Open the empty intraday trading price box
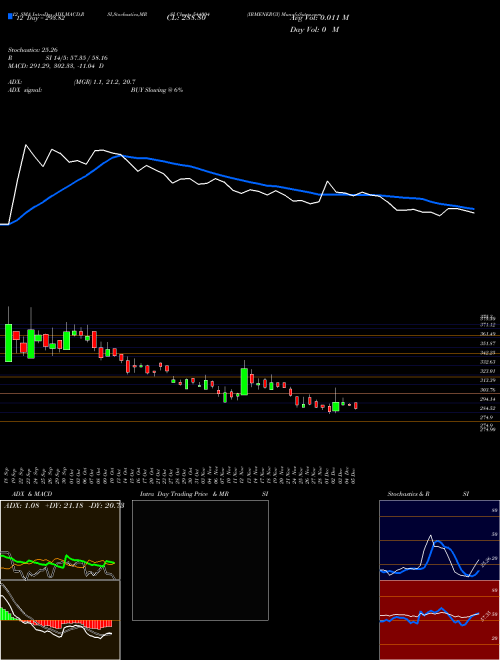 tap(200, 560)
